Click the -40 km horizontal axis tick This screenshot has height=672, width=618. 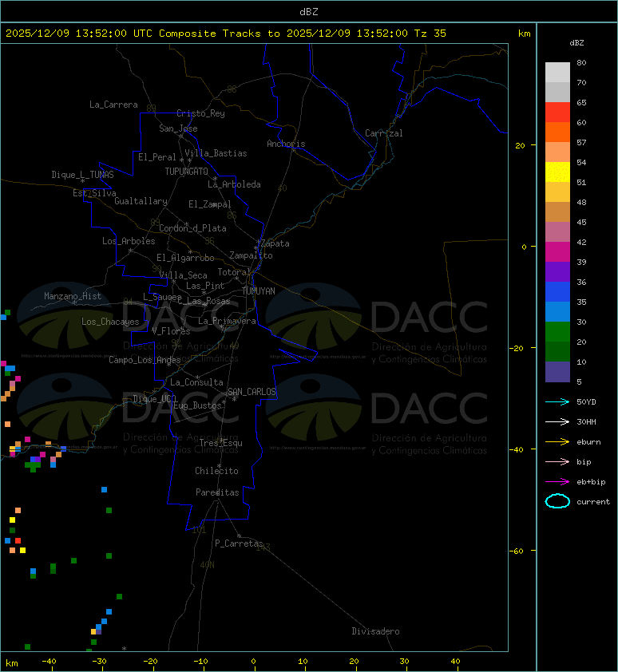click(49, 662)
